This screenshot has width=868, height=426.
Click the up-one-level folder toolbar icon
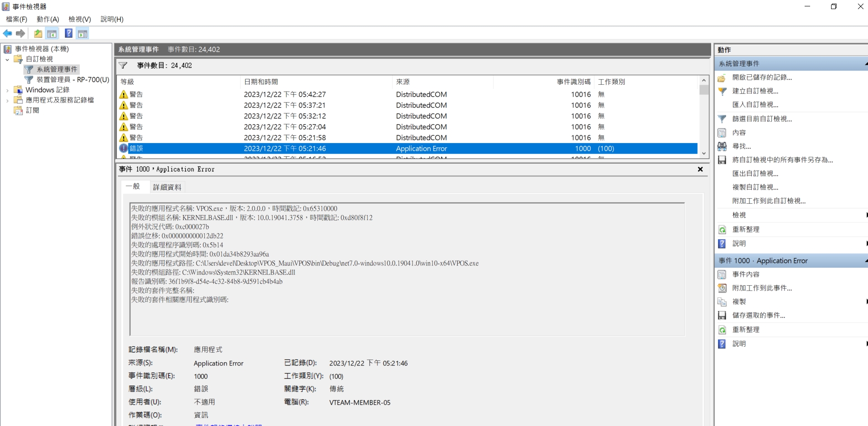[38, 33]
